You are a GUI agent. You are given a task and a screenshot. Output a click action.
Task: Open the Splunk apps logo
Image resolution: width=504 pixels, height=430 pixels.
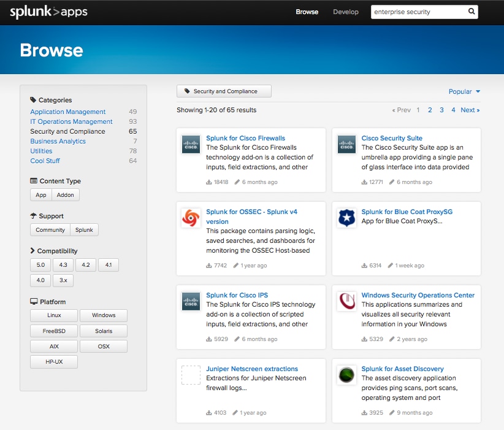48,12
